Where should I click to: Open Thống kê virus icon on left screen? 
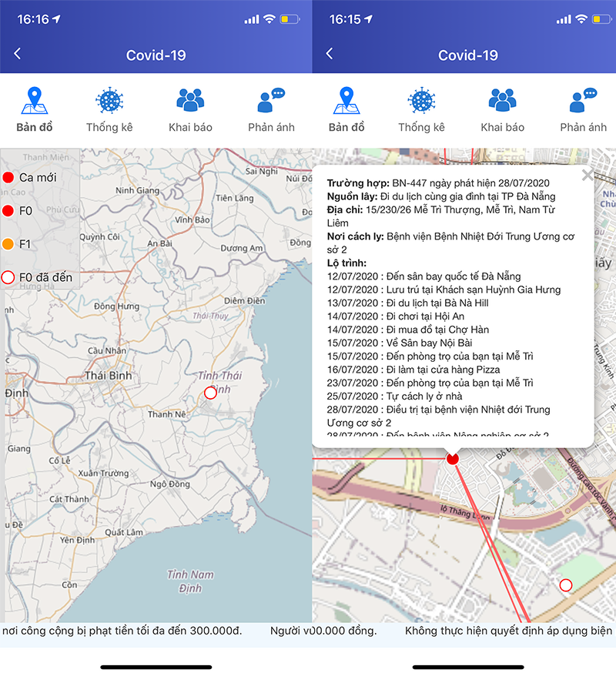[109, 102]
